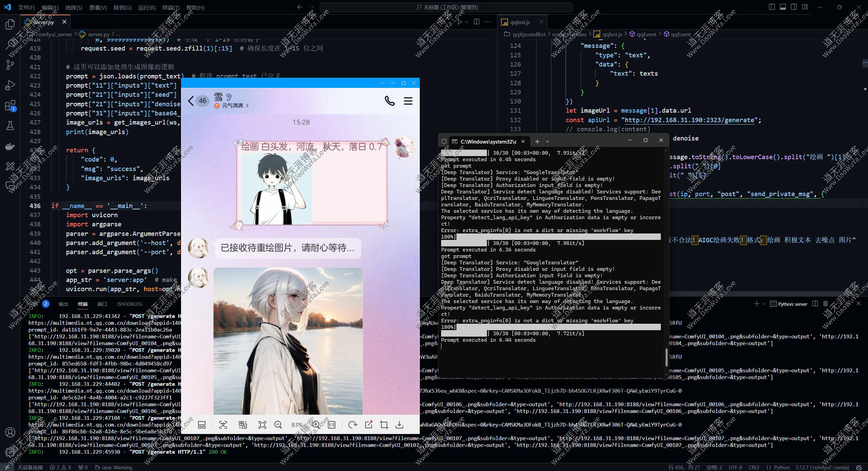
Task: Expand chat contact status 元气满满 chevron
Action: click(x=247, y=106)
